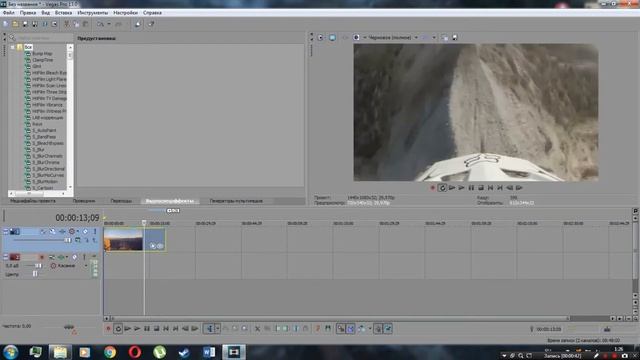
Task: Click the timeline playhead cursor marker
Action: [x=144, y=223]
